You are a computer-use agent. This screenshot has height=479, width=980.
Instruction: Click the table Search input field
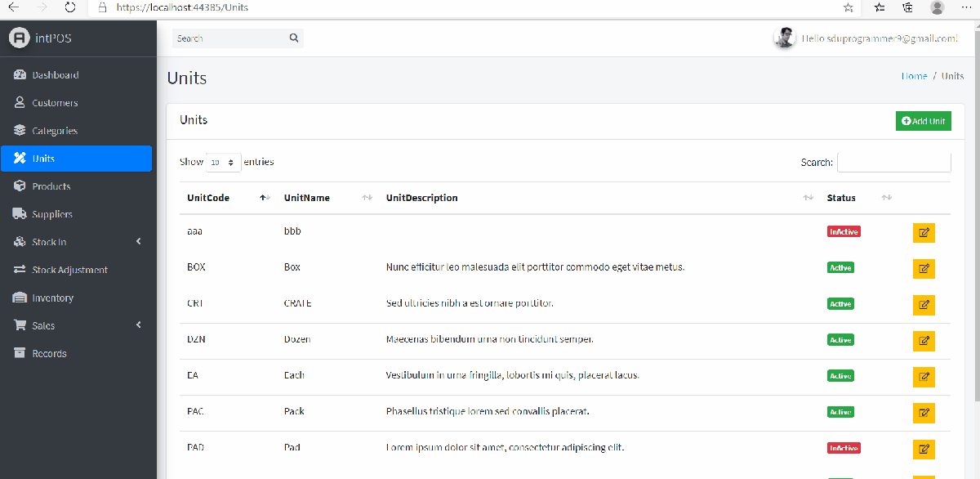893,163
